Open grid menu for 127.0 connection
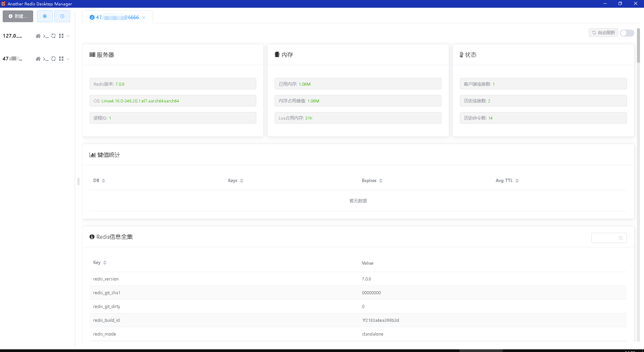 point(61,36)
